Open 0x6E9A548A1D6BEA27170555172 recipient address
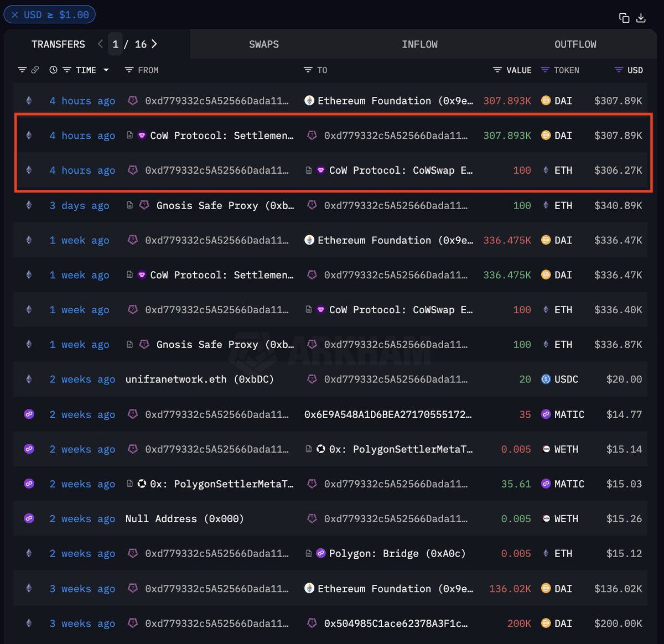Screen dimensions: 664x644 coord(388,414)
